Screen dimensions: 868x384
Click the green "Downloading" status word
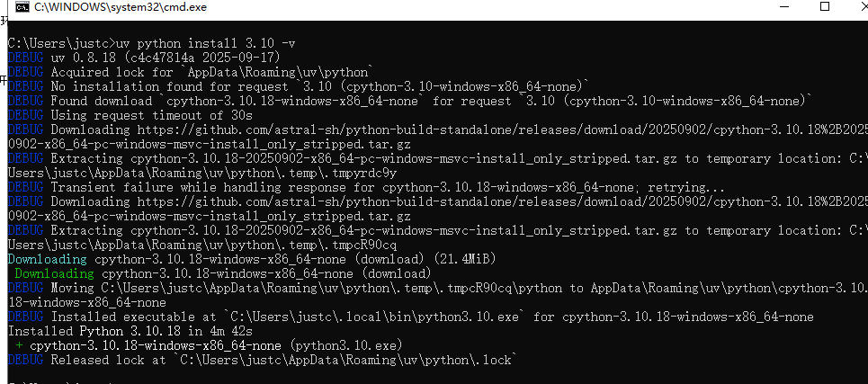pyautogui.click(x=54, y=273)
